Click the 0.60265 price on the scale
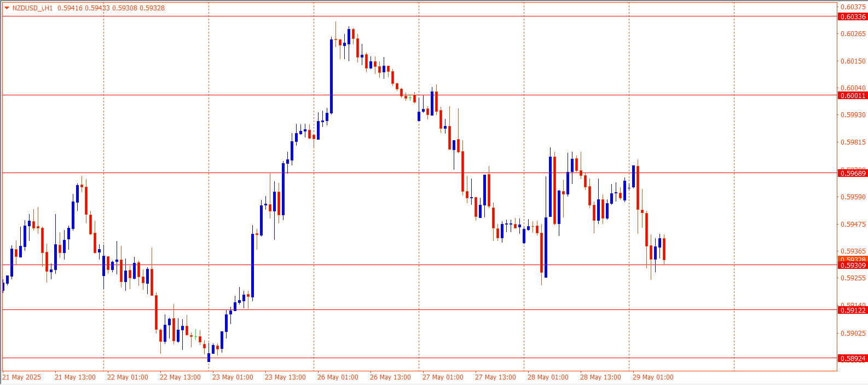This screenshot has width=868, height=385. pos(853,33)
